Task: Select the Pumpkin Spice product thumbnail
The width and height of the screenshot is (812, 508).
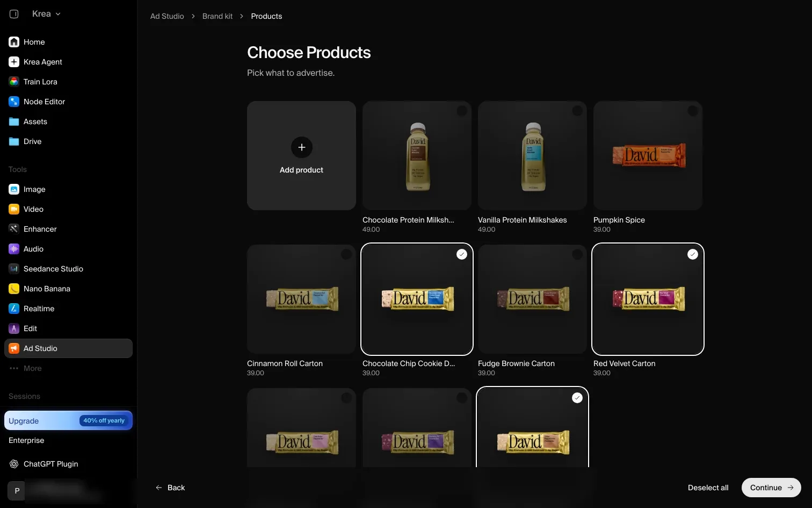Action: [648, 155]
